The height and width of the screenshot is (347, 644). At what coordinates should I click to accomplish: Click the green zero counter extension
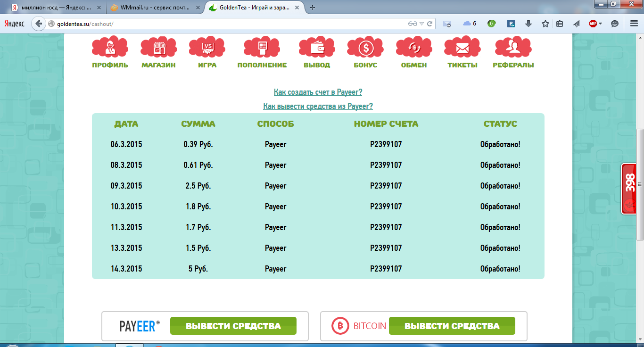[491, 24]
